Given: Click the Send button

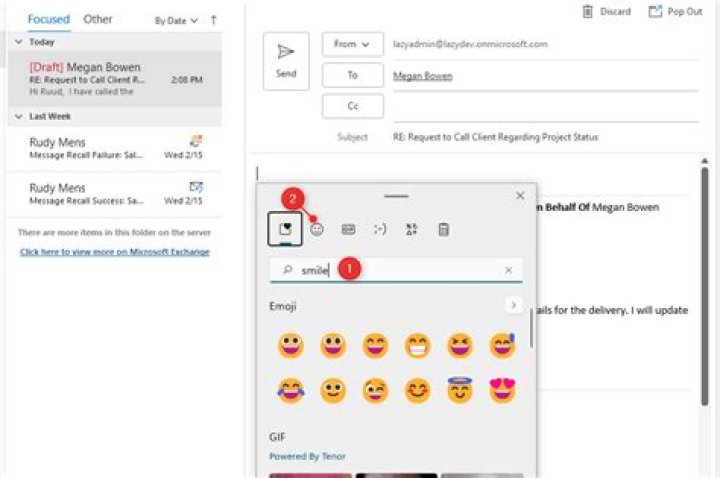Looking at the screenshot, I should [x=286, y=61].
